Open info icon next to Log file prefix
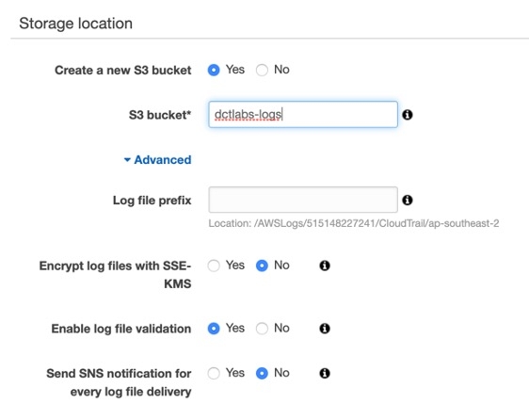This screenshot has width=529, height=420. [408, 200]
